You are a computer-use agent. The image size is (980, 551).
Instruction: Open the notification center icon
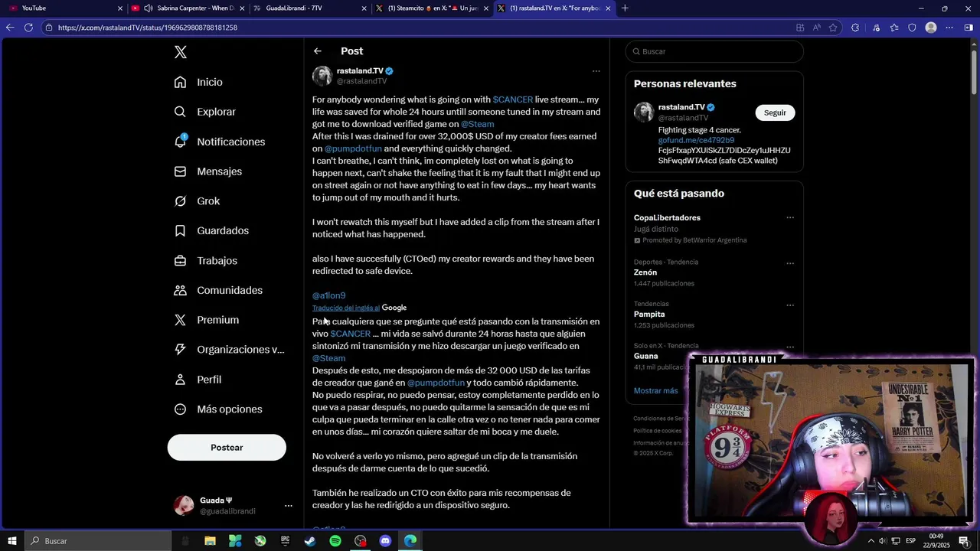pyautogui.click(x=963, y=541)
